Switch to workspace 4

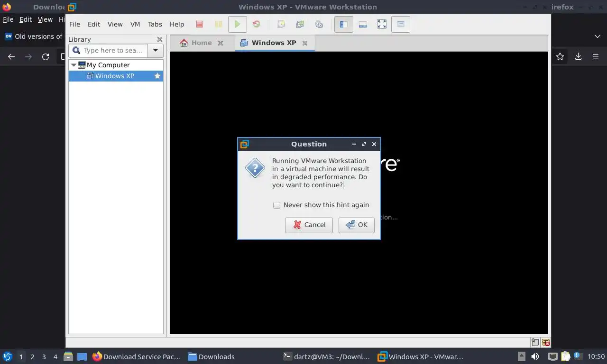(55, 357)
